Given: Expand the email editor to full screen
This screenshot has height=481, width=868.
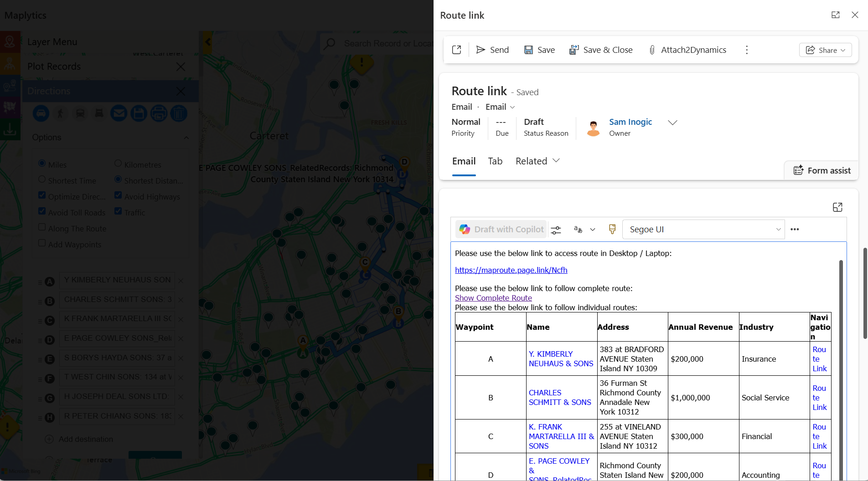Looking at the screenshot, I should point(837,207).
